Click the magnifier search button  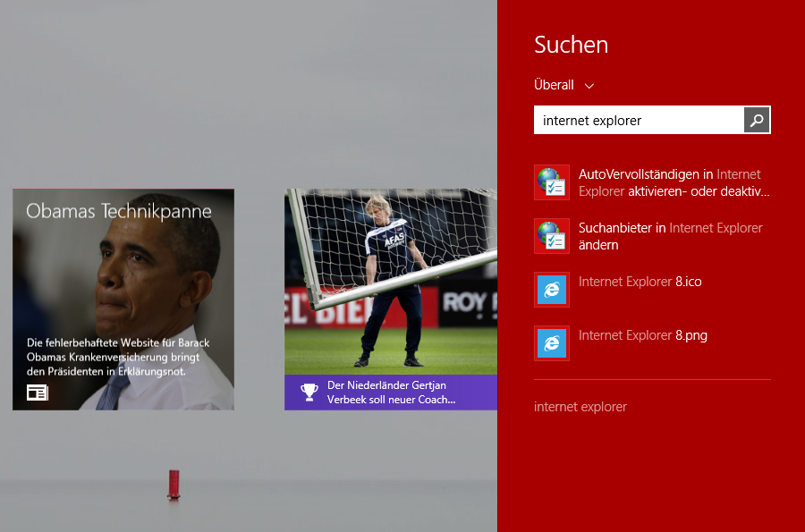coord(757,120)
